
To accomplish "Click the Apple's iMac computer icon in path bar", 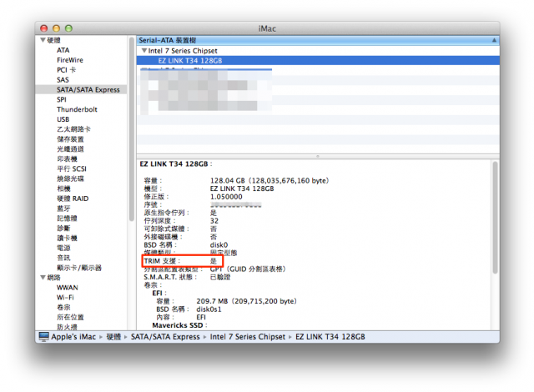I will 44,336.
